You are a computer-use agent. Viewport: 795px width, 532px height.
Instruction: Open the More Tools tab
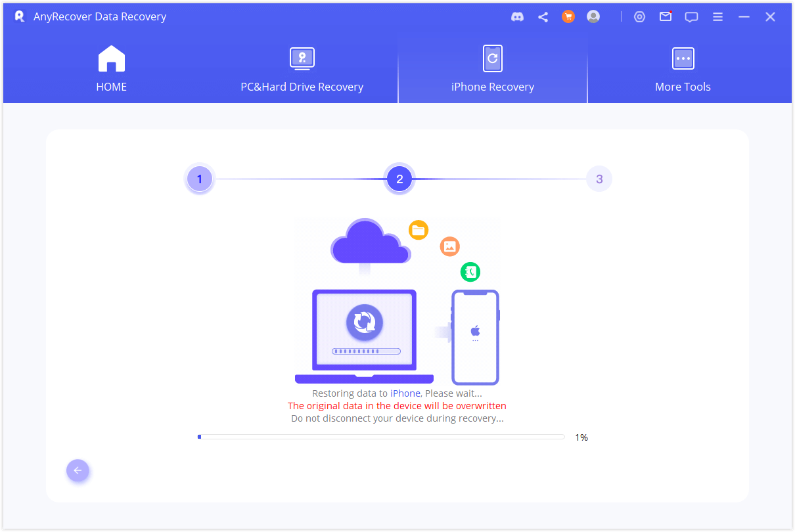coord(683,70)
